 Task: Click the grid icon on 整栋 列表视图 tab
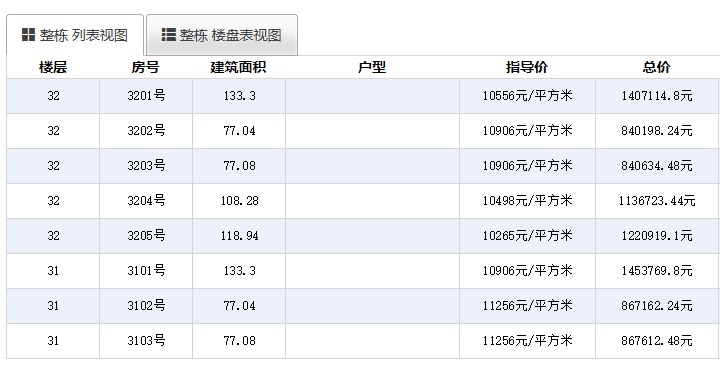pyautogui.click(x=28, y=35)
